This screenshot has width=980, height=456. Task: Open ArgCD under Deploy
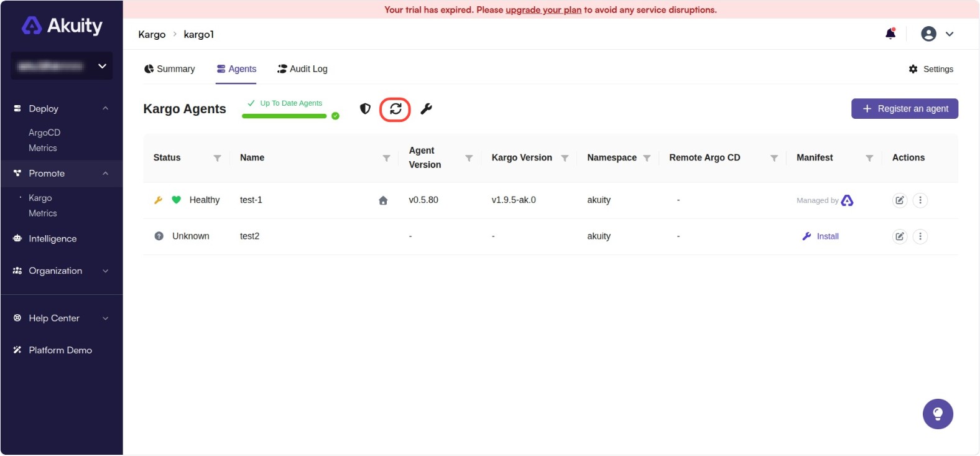[x=45, y=133]
